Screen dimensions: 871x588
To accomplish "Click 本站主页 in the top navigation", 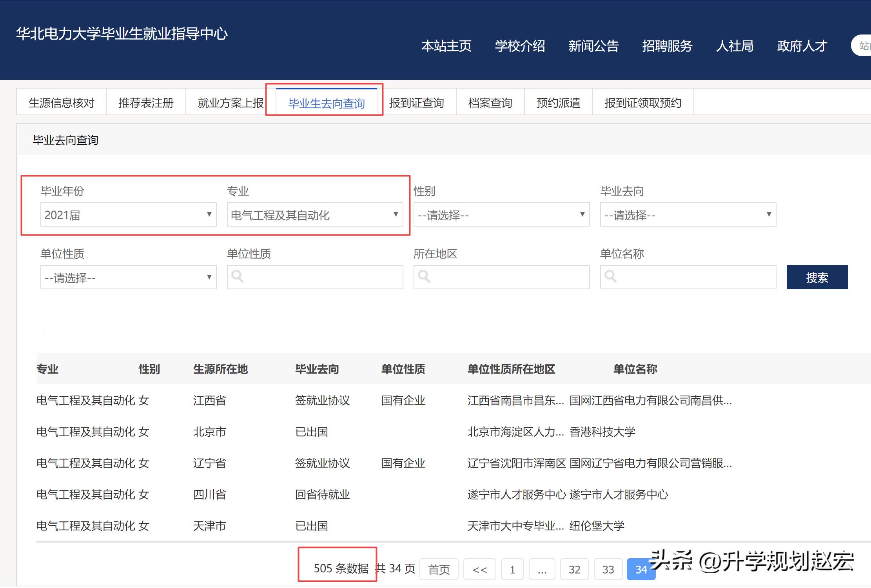I will [446, 46].
